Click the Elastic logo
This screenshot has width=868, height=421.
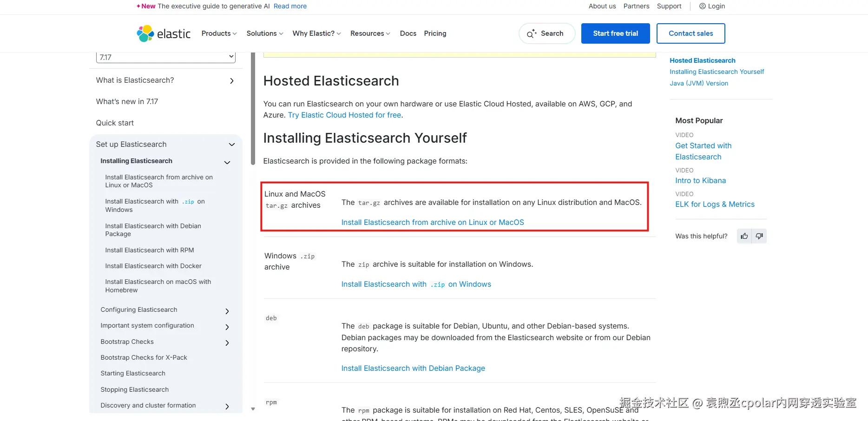click(x=164, y=33)
